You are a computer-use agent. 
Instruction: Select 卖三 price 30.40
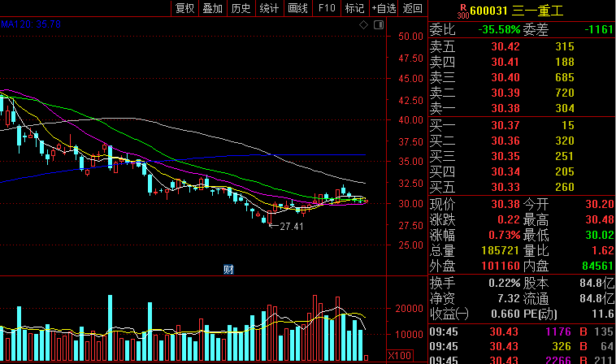coord(505,77)
